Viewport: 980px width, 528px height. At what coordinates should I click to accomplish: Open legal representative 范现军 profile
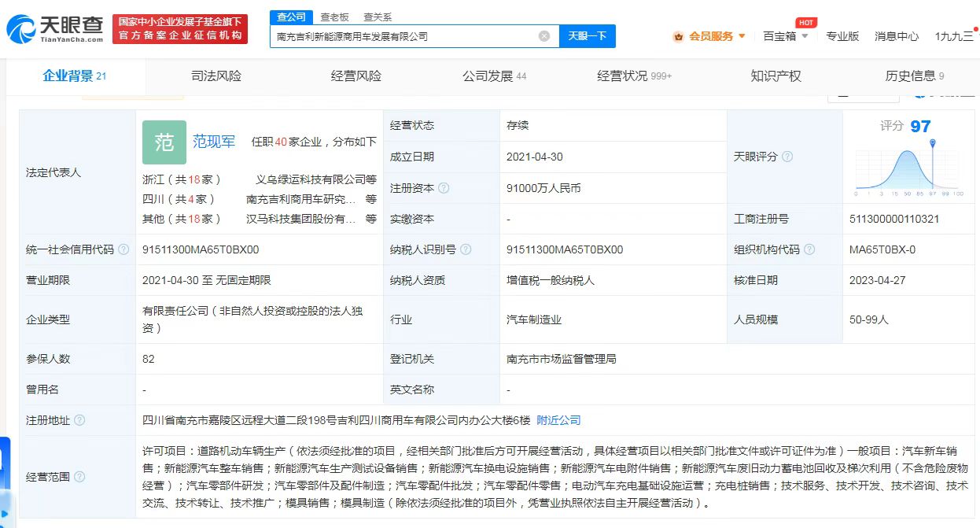(x=214, y=142)
